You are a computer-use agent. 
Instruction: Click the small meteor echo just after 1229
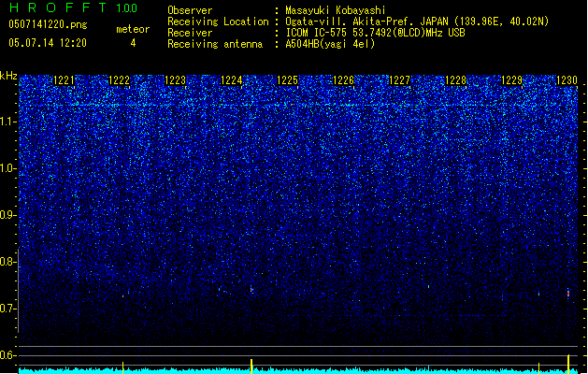point(538,295)
